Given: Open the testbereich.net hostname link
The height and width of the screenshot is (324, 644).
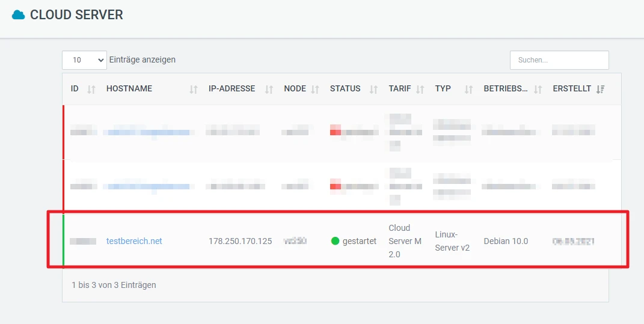Looking at the screenshot, I should [134, 241].
